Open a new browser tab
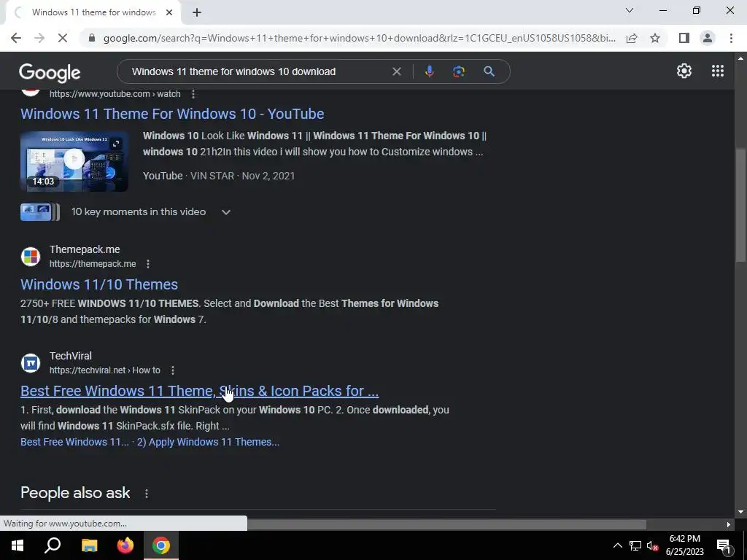747x560 pixels. pyautogui.click(x=197, y=12)
